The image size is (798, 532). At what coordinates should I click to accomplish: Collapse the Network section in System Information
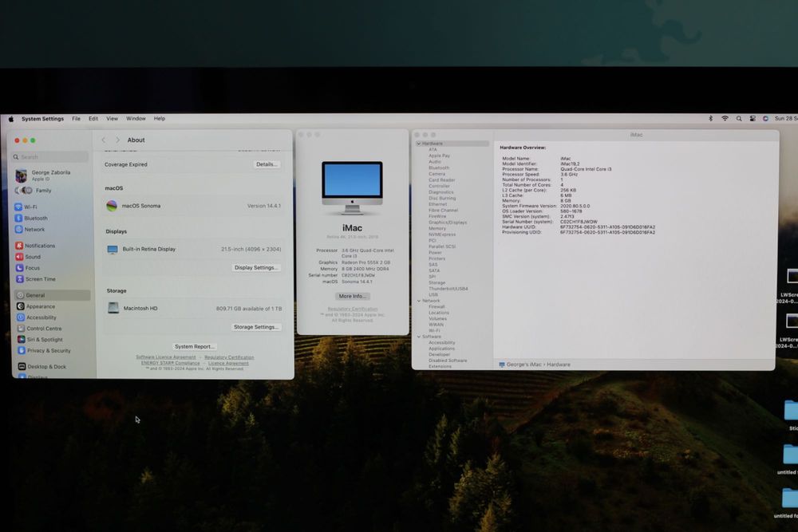[x=419, y=301]
